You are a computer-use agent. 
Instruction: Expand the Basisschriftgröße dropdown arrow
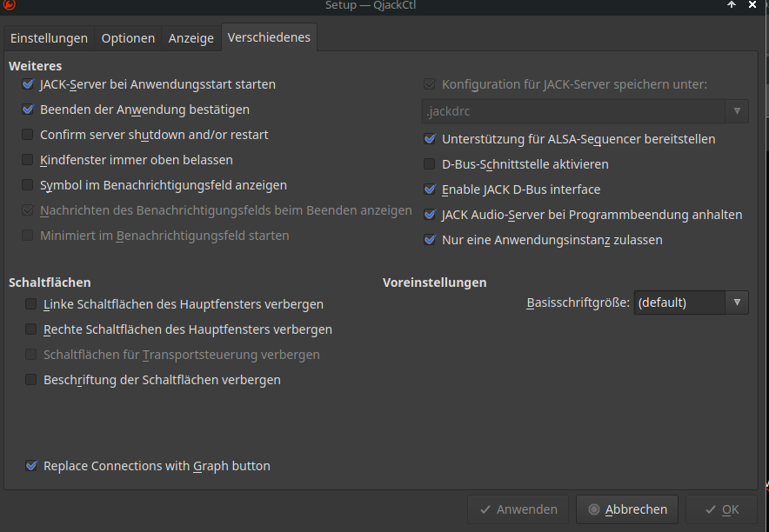coord(737,303)
